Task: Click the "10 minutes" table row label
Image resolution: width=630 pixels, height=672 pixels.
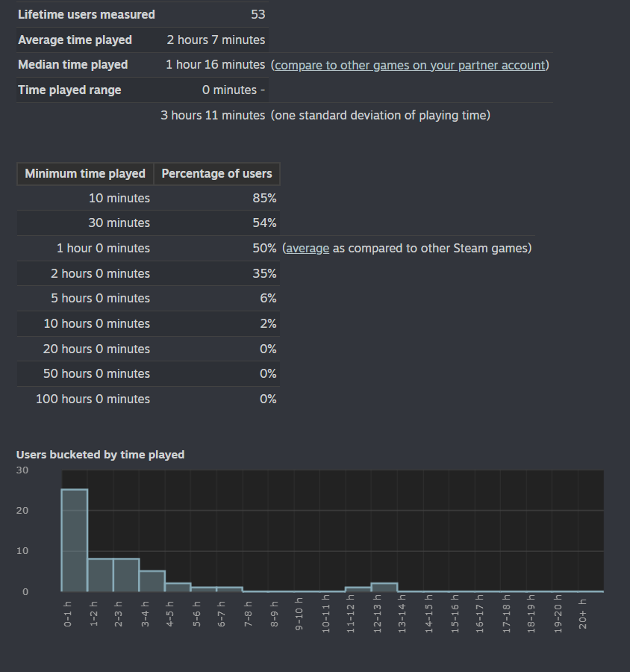Action: [119, 199]
